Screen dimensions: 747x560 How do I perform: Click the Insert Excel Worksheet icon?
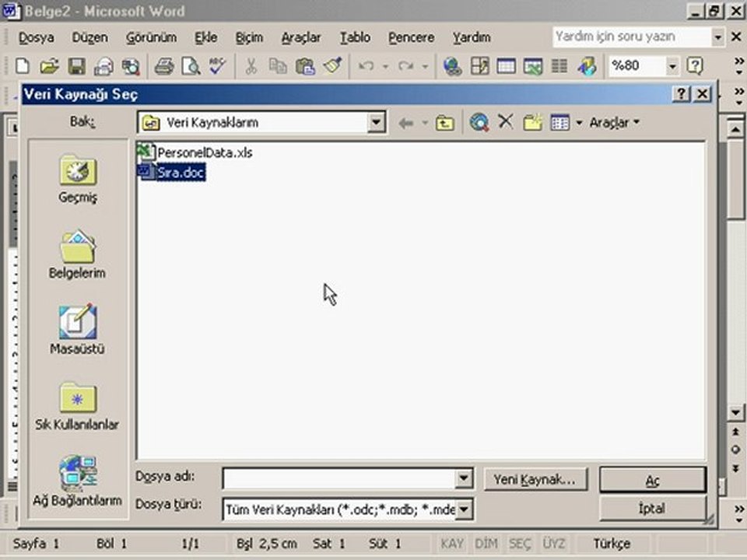[532, 66]
